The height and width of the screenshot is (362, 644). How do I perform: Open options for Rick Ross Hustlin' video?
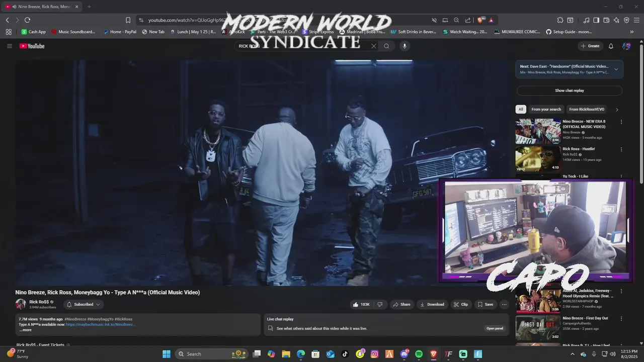click(x=621, y=149)
